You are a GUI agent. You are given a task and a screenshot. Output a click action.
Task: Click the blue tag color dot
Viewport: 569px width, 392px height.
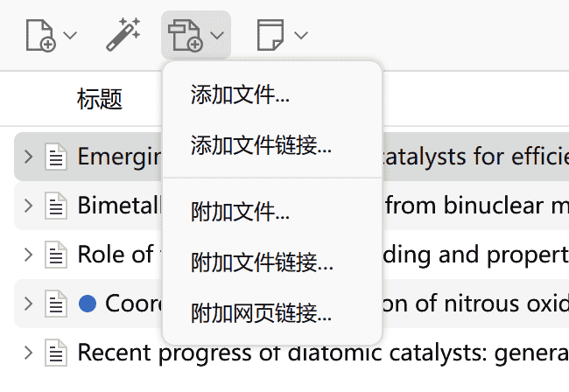(x=87, y=304)
